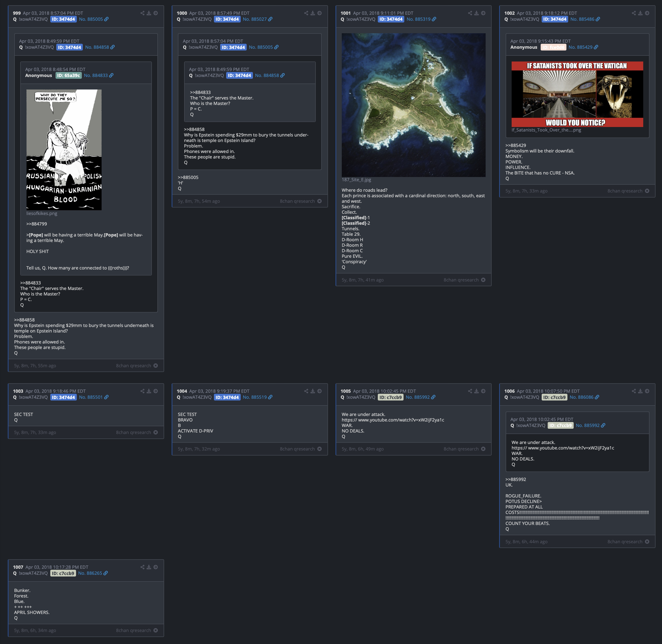Click the download icon on post 1007

(149, 567)
